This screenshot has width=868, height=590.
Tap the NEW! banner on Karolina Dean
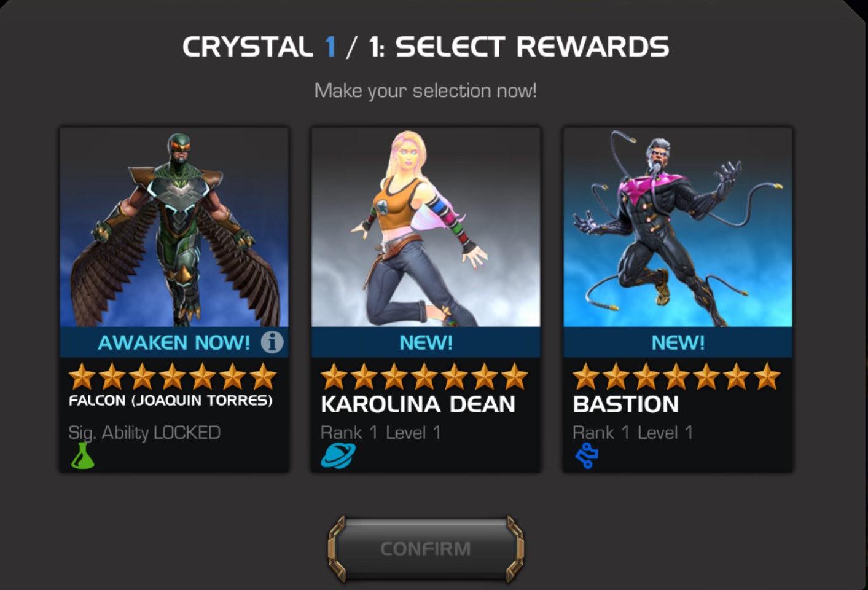click(x=426, y=342)
